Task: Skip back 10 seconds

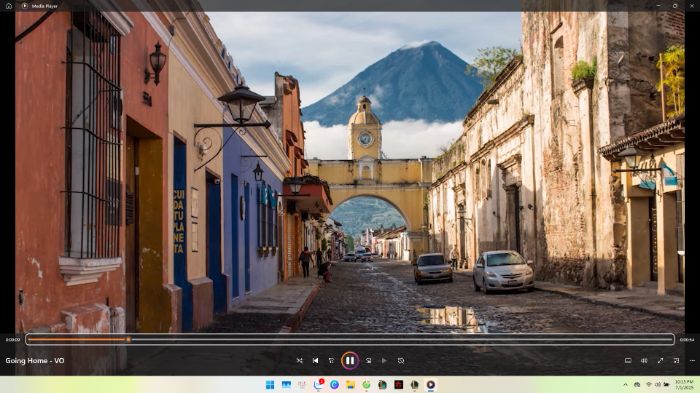Action: point(331,360)
